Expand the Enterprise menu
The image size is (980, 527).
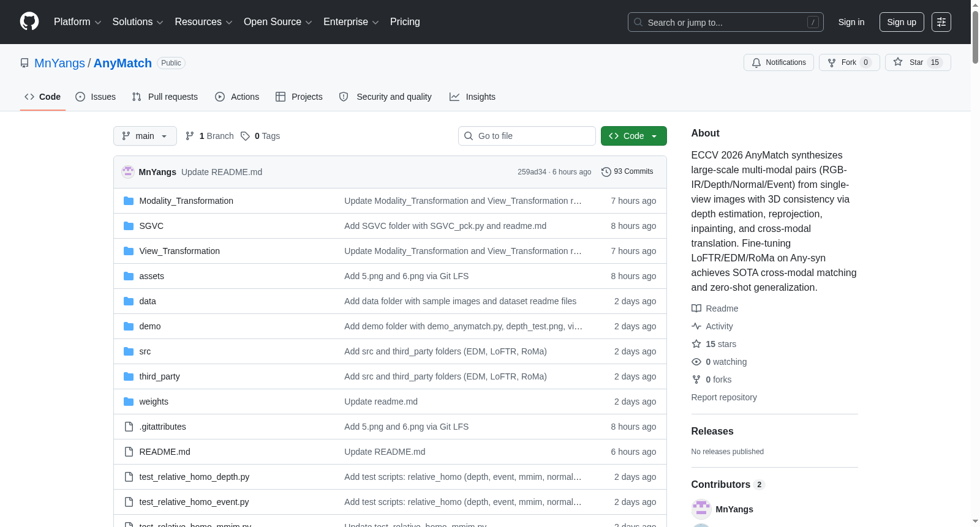[351, 22]
